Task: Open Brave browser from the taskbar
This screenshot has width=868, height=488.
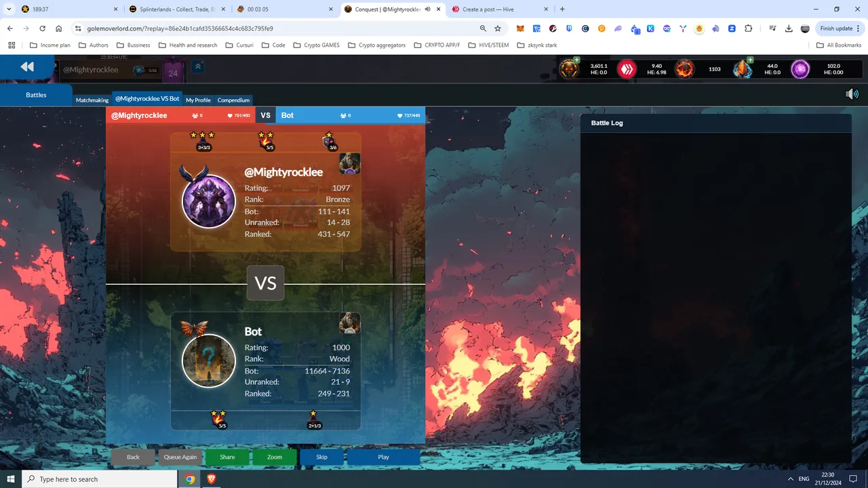Action: click(211, 479)
